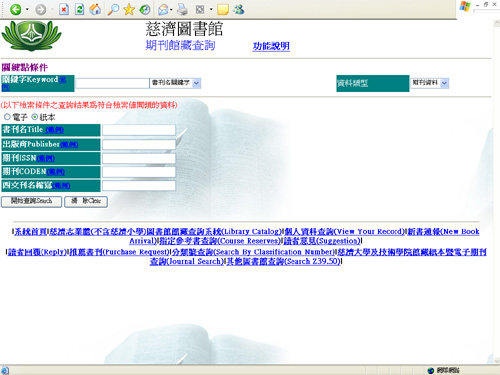The width and height of the screenshot is (500, 375).
Task: Go back with the green Back arrow
Action: tap(15, 9)
